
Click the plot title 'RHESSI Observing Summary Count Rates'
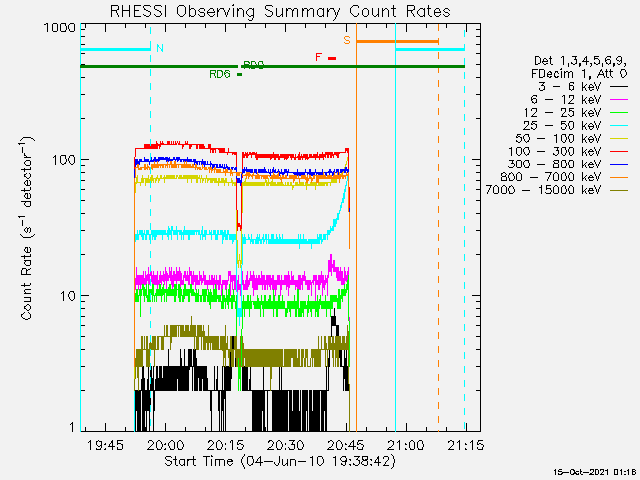[280, 11]
